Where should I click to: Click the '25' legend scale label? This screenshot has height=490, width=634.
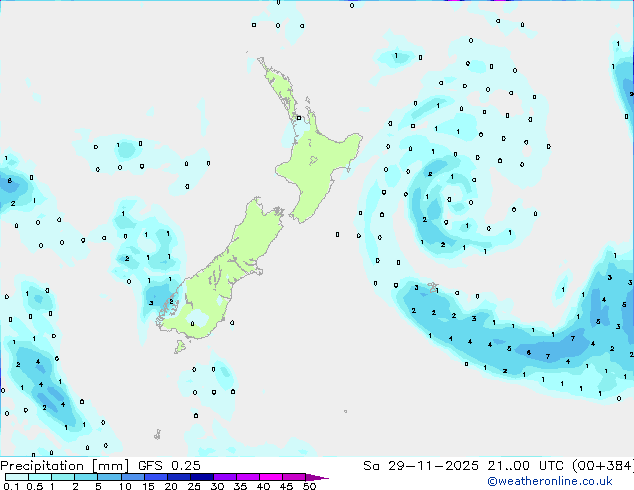[x=194, y=486]
